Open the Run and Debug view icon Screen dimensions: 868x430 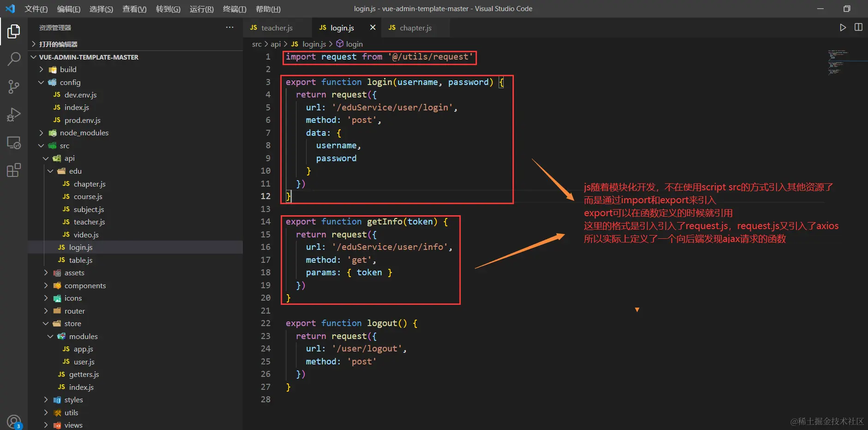click(14, 114)
